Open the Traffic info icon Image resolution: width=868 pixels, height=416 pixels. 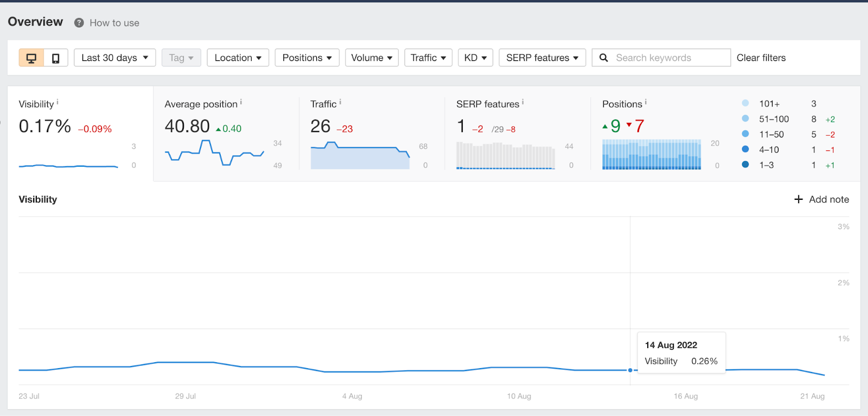[340, 102]
